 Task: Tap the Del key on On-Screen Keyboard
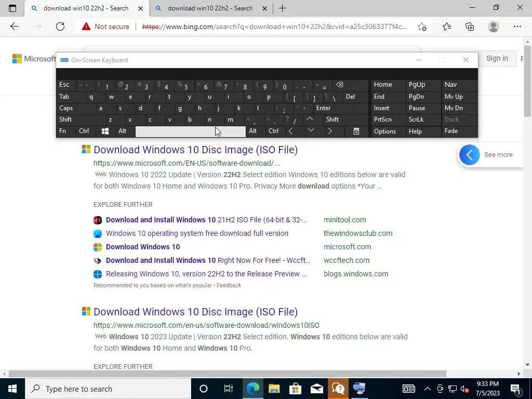coord(356,97)
